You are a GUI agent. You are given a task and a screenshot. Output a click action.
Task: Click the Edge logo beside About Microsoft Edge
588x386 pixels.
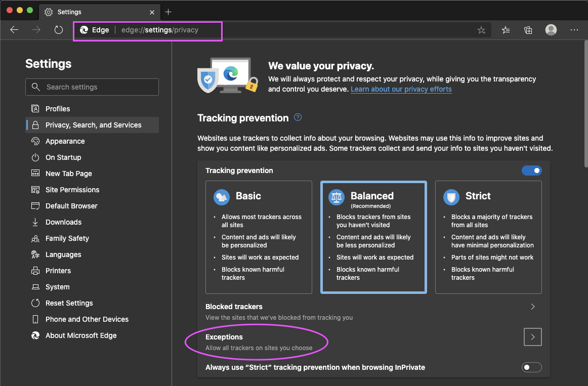click(x=35, y=335)
